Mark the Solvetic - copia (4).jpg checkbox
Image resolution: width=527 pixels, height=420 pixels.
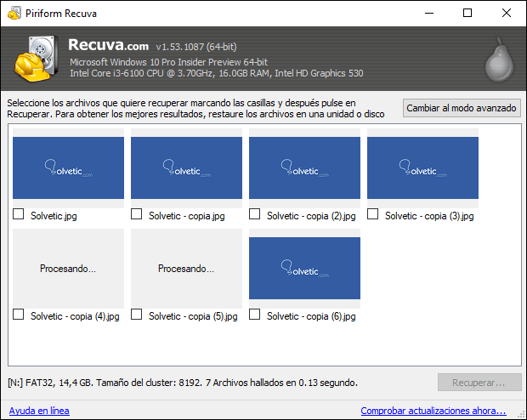(18, 315)
